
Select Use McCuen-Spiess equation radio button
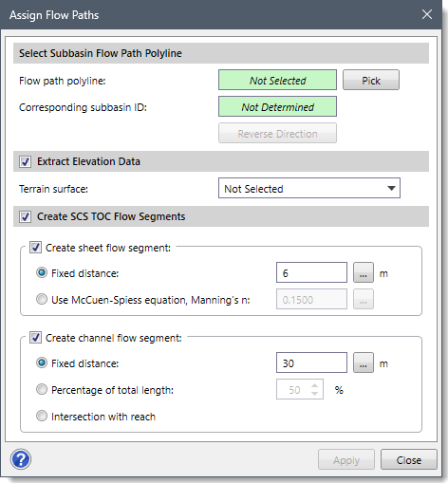42,299
